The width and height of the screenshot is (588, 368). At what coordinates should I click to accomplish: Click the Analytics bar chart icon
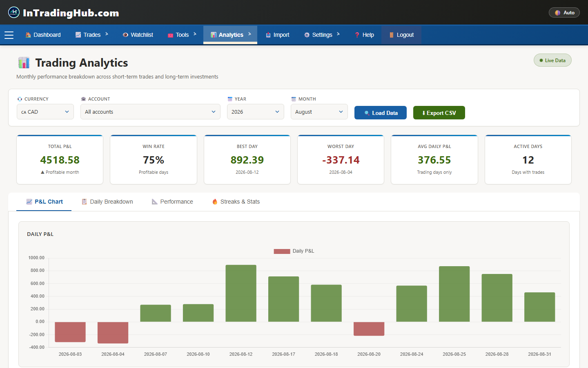coord(213,35)
